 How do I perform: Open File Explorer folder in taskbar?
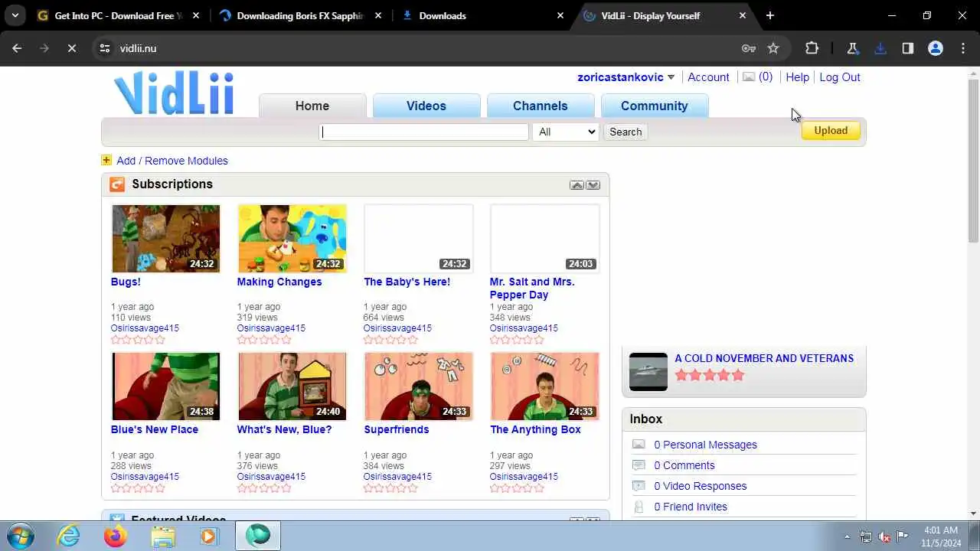pyautogui.click(x=163, y=536)
